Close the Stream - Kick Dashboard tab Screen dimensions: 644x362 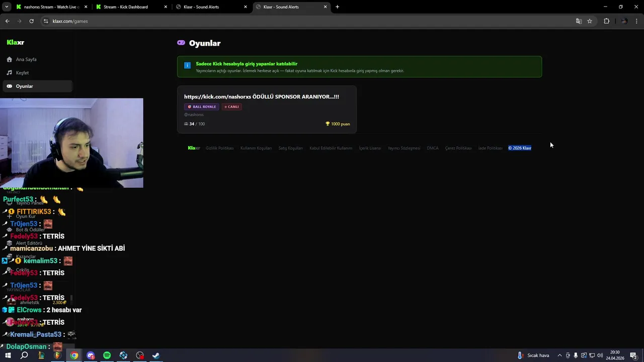click(166, 7)
